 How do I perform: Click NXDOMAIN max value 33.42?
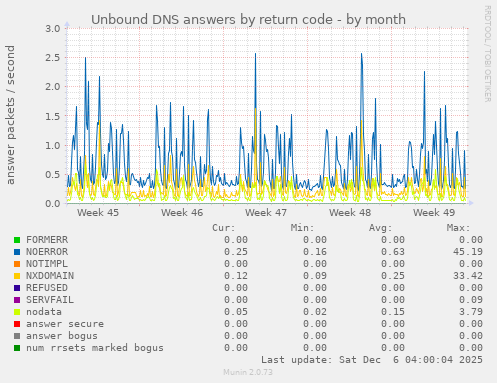point(468,276)
